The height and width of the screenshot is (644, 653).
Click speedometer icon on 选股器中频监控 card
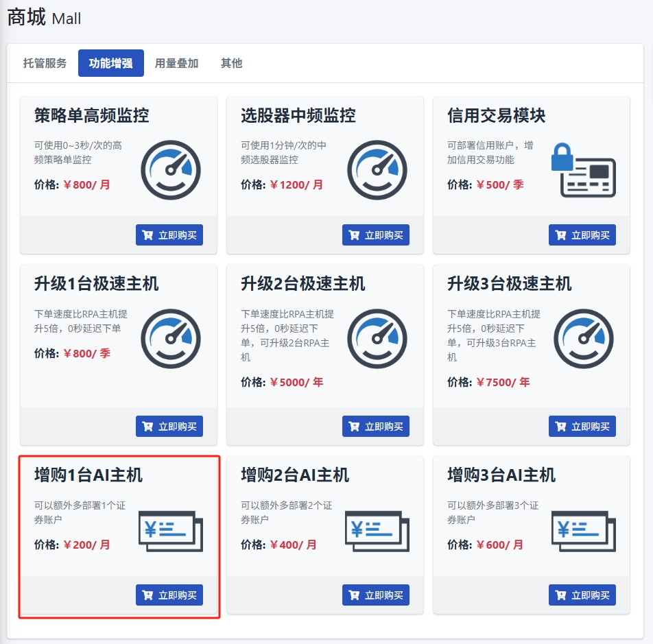click(377, 170)
